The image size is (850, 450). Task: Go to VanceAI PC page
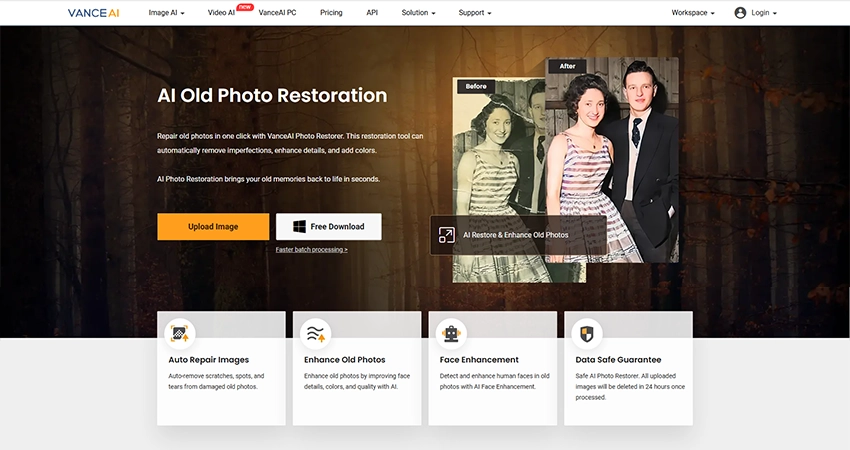277,12
